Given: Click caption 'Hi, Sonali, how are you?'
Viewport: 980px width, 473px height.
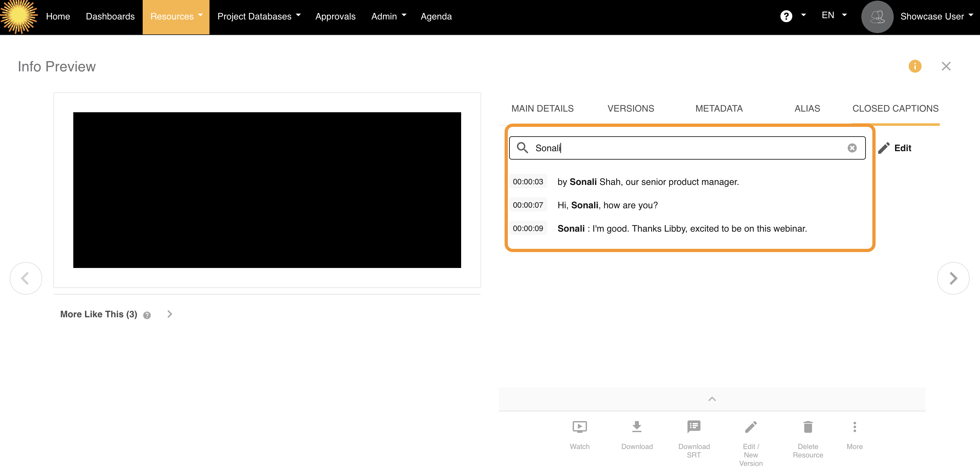Looking at the screenshot, I should (607, 205).
